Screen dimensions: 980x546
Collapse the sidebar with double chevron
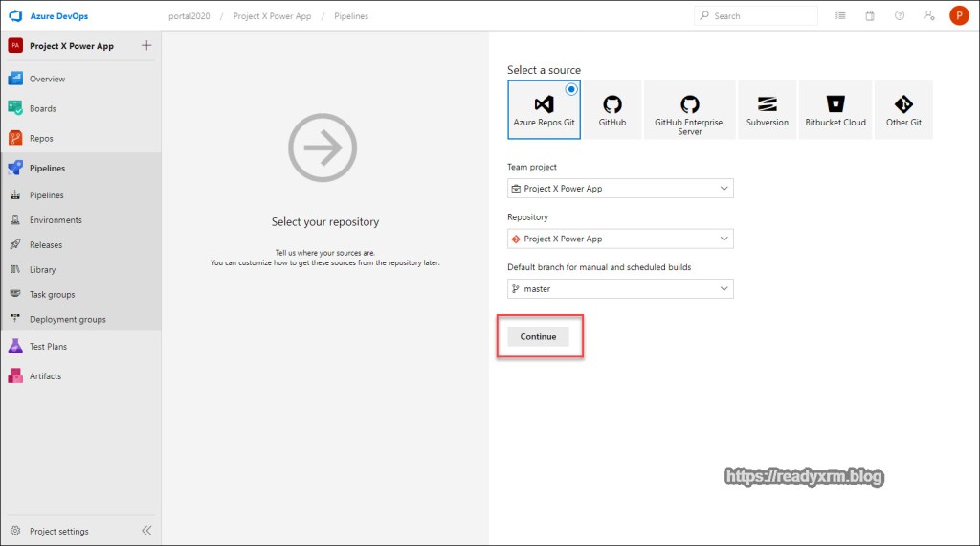(x=146, y=531)
